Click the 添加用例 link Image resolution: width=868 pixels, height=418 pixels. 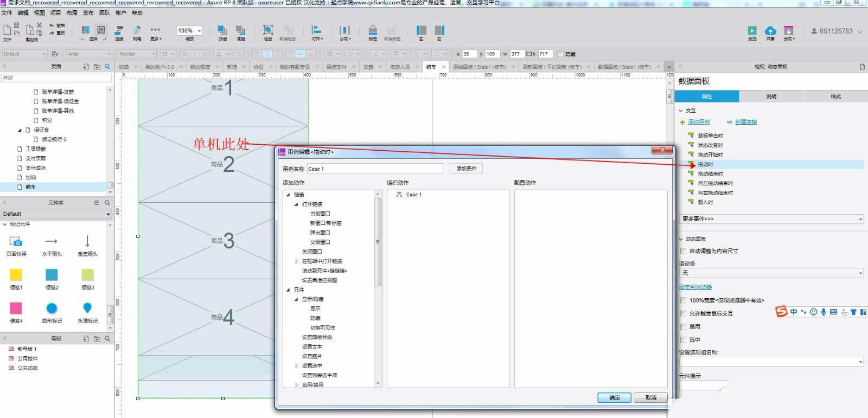tap(699, 122)
